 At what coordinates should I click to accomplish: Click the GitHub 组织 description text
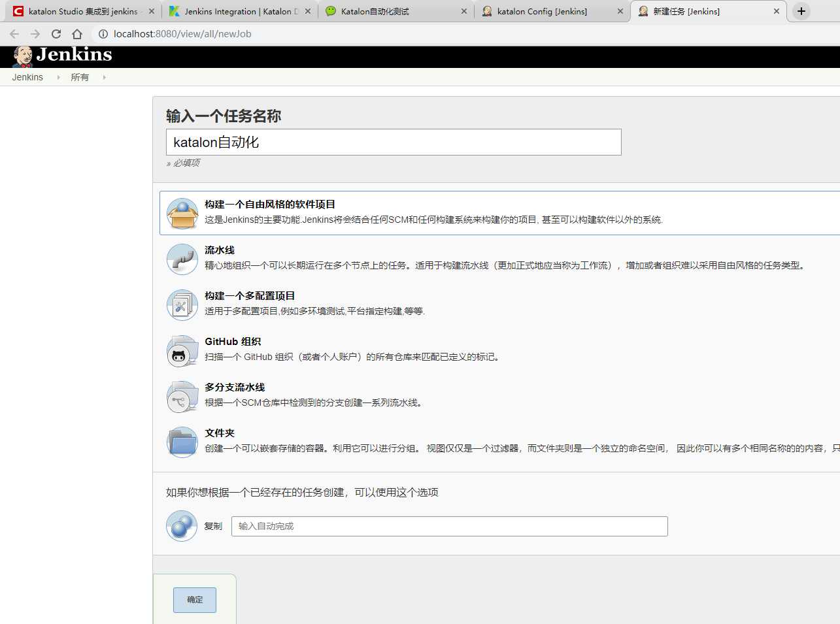click(354, 357)
